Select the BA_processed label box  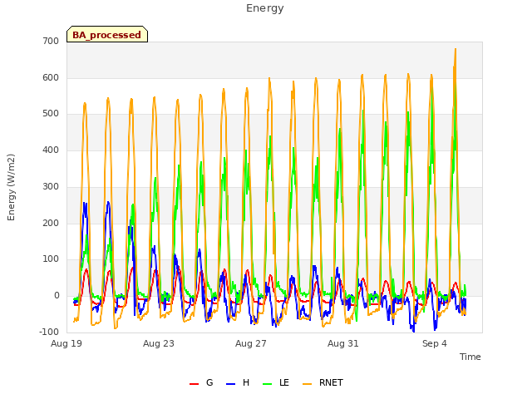(x=107, y=34)
